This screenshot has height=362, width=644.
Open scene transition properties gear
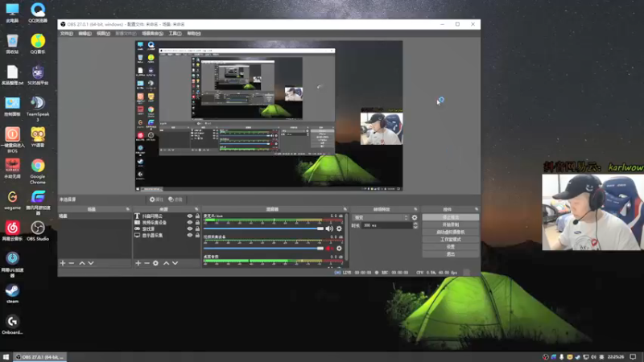point(415,217)
